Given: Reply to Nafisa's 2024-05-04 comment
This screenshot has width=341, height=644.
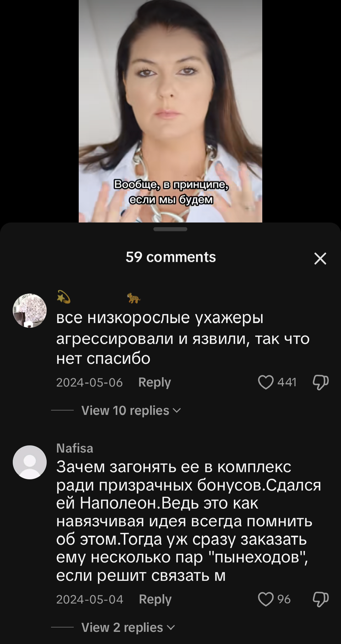Looking at the screenshot, I should coord(155,599).
